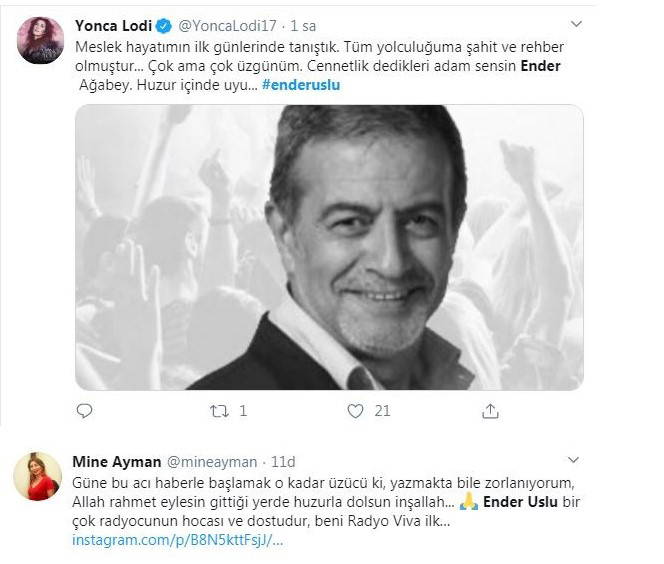Like Yonca Lodi's tweet with the heart icon
Image resolution: width=664 pixels, height=564 pixels.
click(355, 411)
